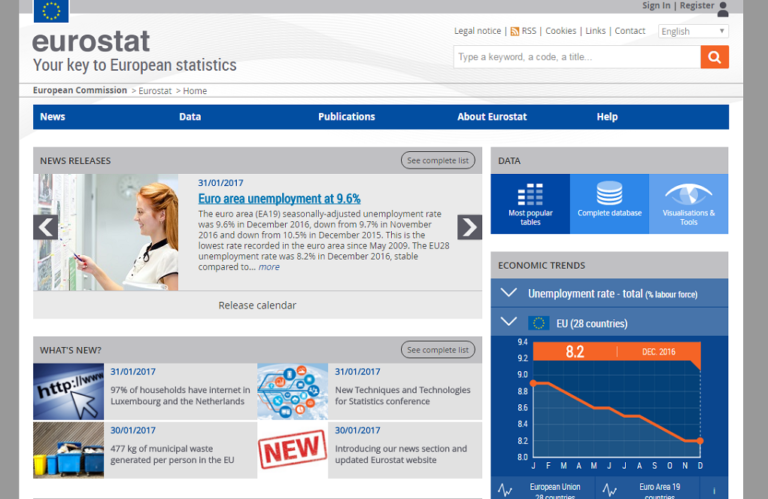Expand EU (28 countries) selector chevron

point(509,322)
